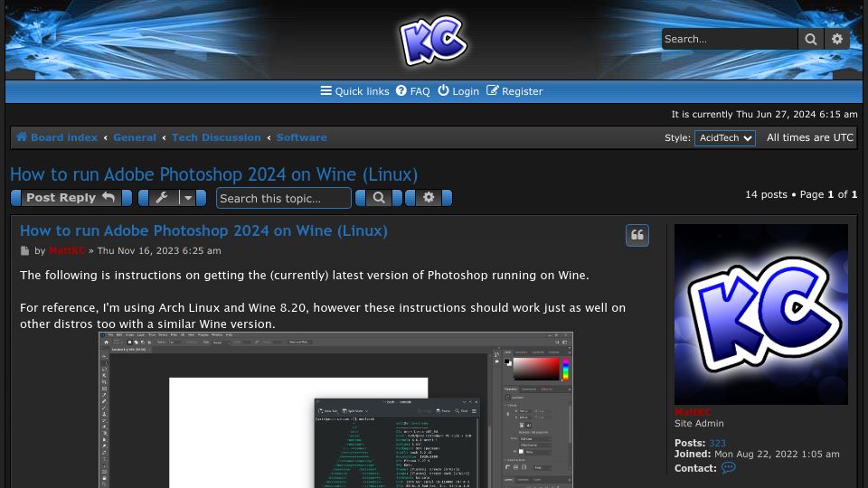Open advanced search gear in header

[x=837, y=39]
